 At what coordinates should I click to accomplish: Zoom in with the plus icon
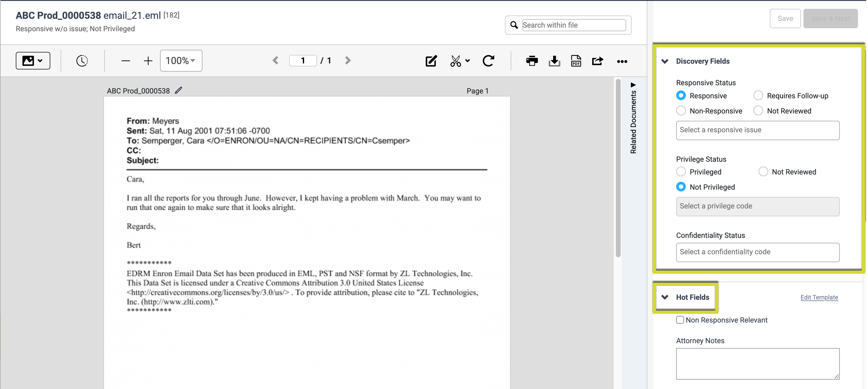pyautogui.click(x=148, y=61)
